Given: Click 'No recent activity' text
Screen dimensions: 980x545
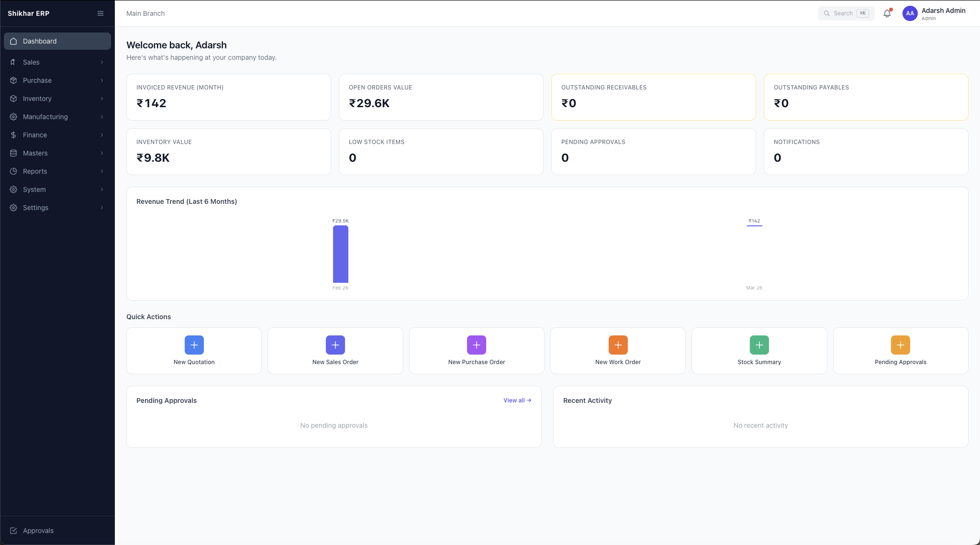Looking at the screenshot, I should [761, 425].
